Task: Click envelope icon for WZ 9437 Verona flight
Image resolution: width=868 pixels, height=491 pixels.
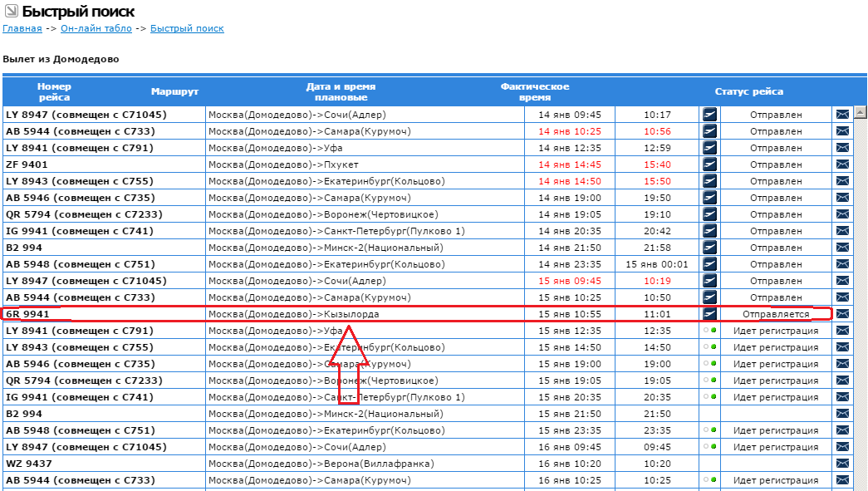Action: pos(842,464)
